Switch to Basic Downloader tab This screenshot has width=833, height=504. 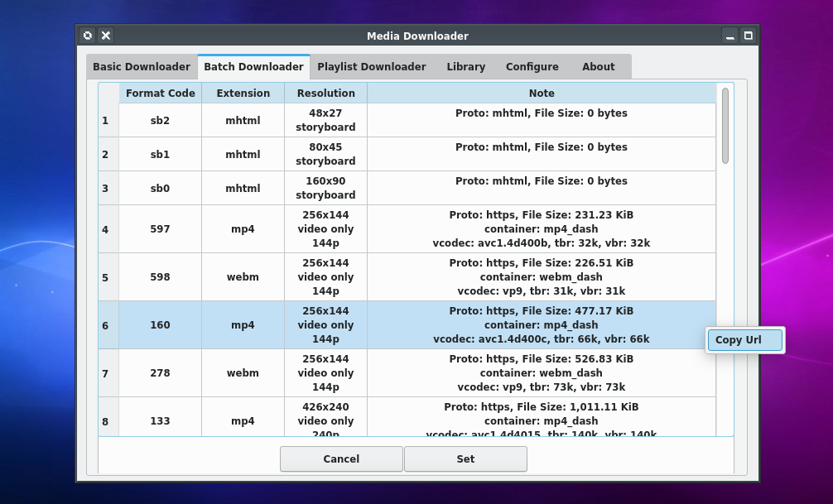(x=142, y=67)
